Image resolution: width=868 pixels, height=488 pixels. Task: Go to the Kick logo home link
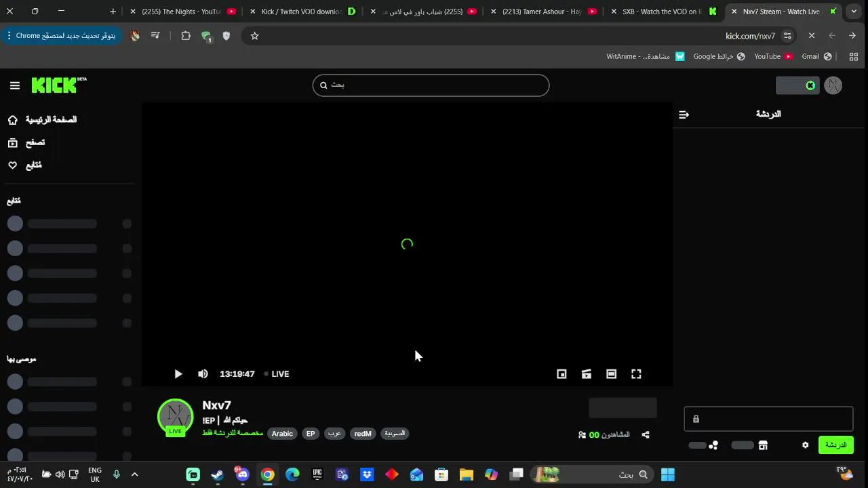coord(58,85)
